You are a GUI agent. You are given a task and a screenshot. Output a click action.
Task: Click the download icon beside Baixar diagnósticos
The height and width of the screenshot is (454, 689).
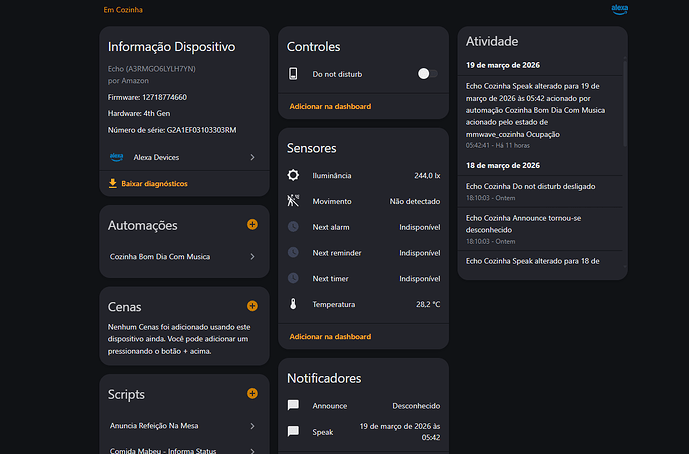pos(112,184)
